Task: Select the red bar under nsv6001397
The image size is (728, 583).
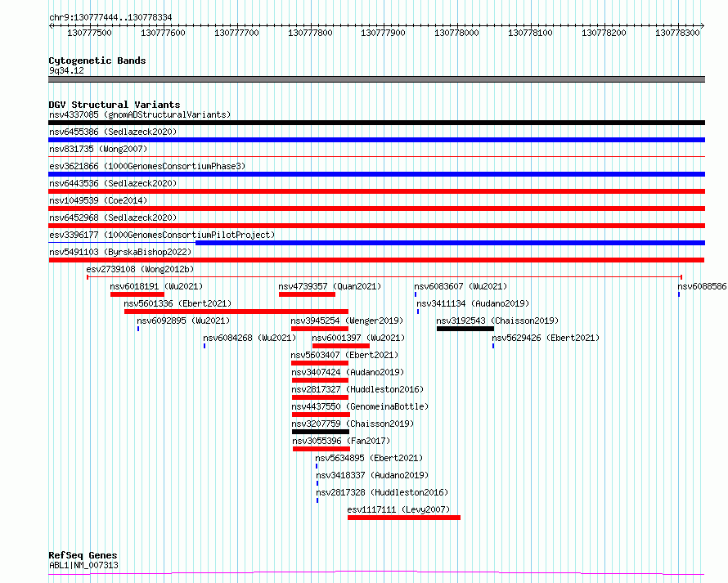Action: pos(341,346)
